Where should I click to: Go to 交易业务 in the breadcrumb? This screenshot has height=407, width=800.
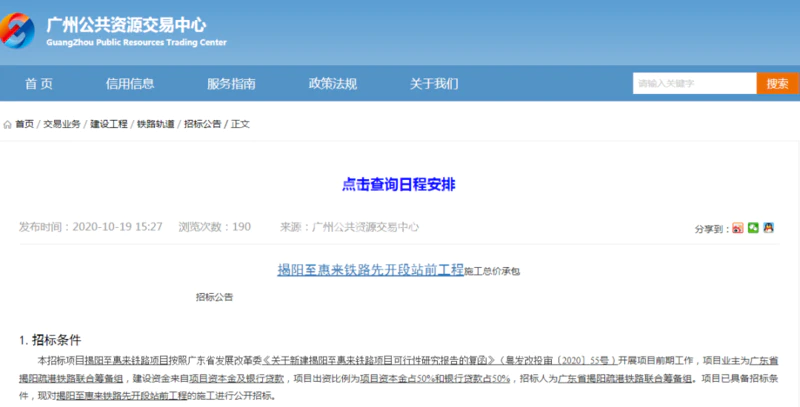coord(62,125)
